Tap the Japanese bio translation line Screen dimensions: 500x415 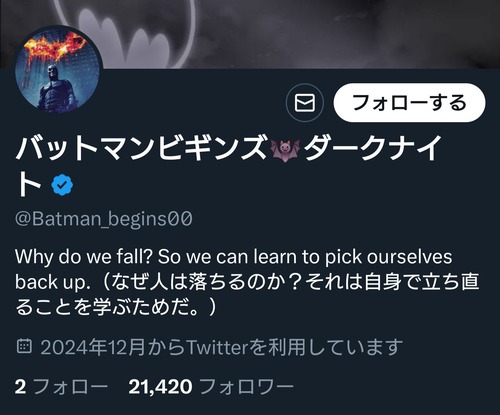247,295
